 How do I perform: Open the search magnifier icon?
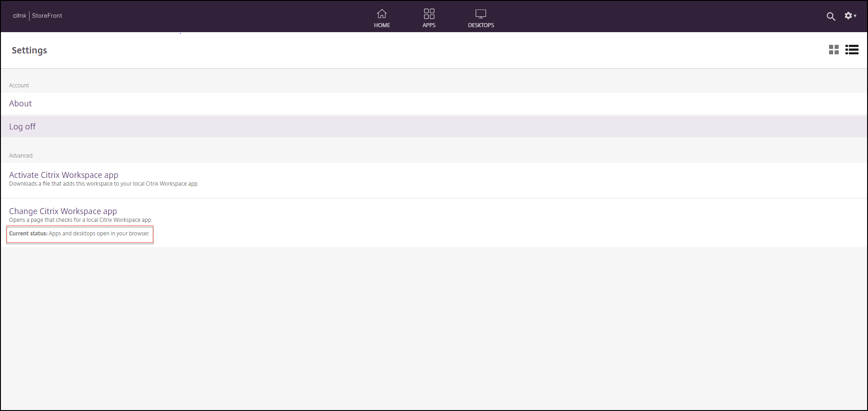[x=831, y=16]
